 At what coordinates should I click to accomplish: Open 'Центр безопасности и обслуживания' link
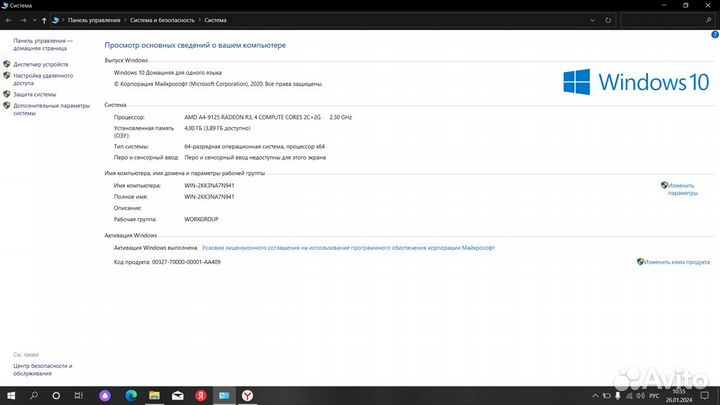(x=43, y=370)
